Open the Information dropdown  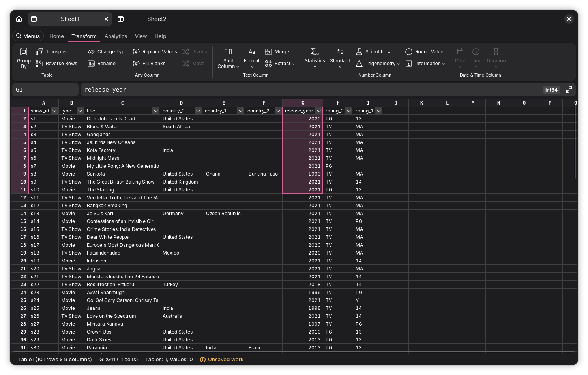425,64
